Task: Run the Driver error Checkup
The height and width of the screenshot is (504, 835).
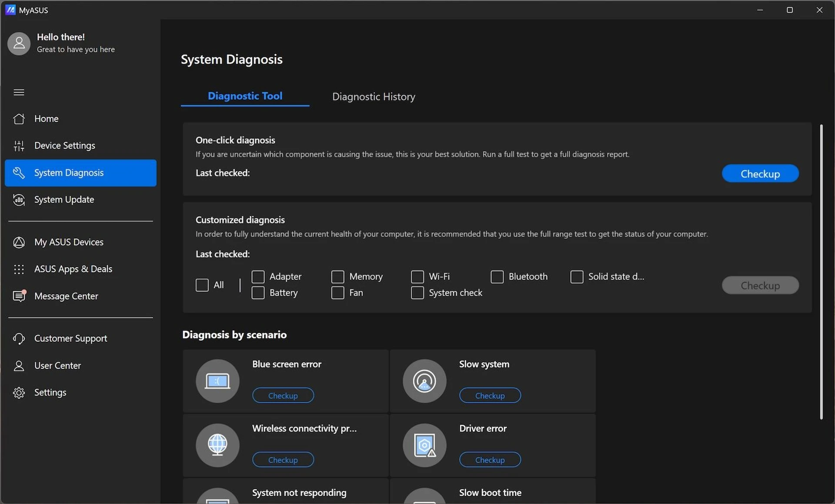Action: pyautogui.click(x=490, y=460)
